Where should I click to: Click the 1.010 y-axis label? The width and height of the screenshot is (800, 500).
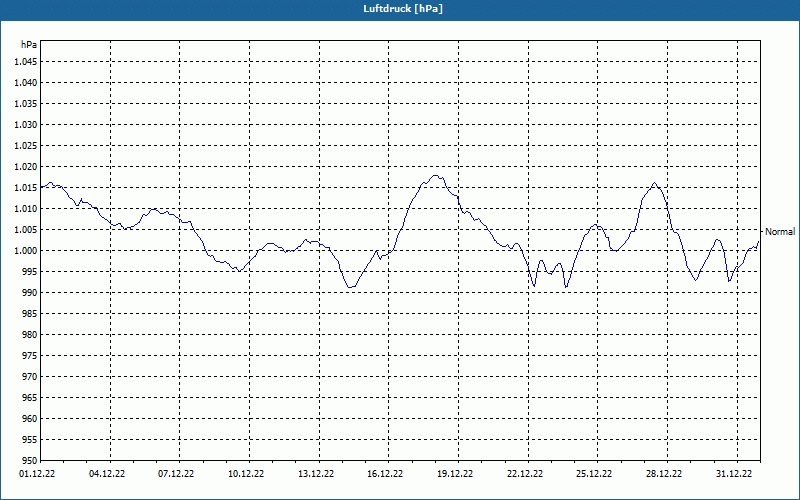click(x=25, y=209)
